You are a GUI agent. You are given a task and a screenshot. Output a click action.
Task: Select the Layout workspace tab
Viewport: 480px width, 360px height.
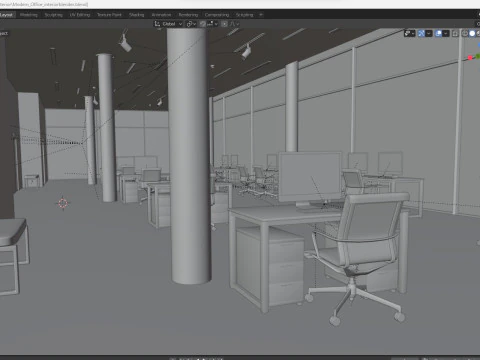coord(7,15)
